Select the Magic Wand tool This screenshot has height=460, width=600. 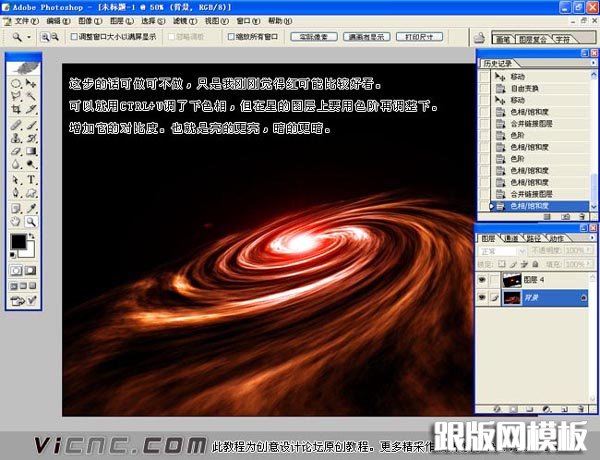coord(31,96)
